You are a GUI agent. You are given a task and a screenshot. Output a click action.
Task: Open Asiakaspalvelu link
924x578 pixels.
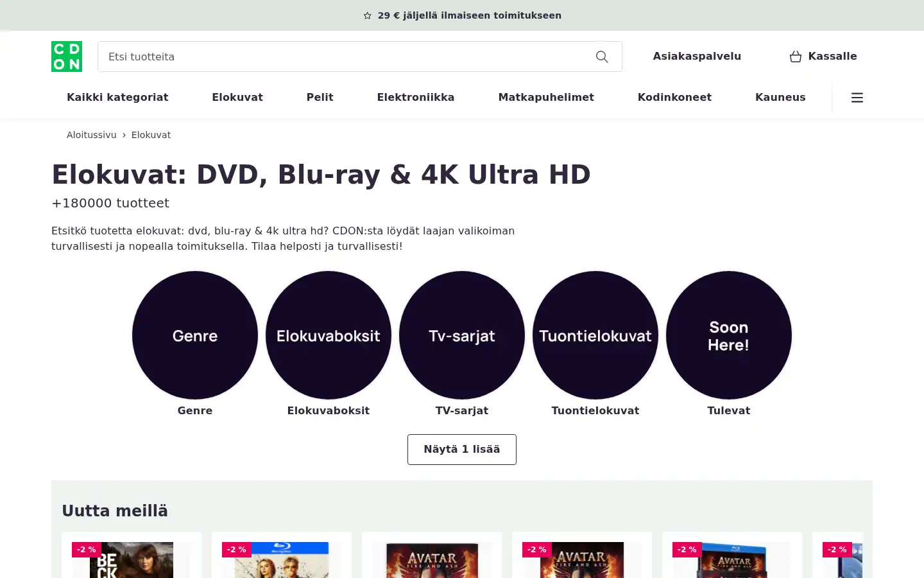click(x=697, y=57)
